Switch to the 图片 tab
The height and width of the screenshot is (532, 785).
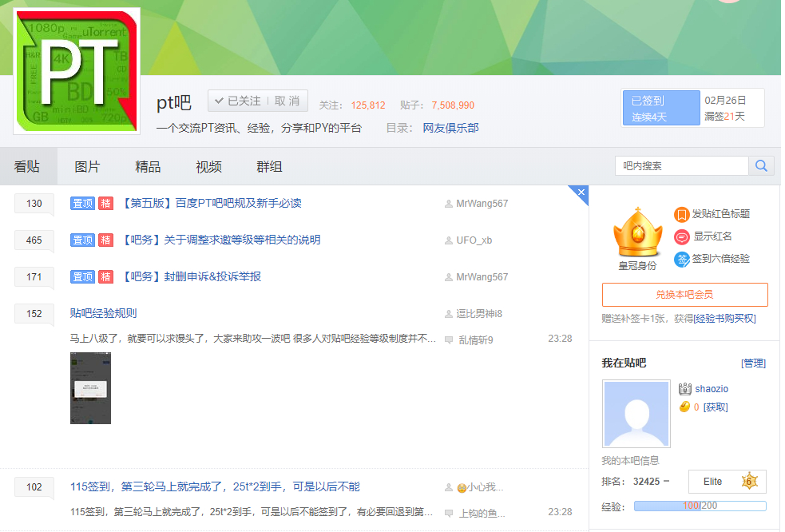[88, 167]
